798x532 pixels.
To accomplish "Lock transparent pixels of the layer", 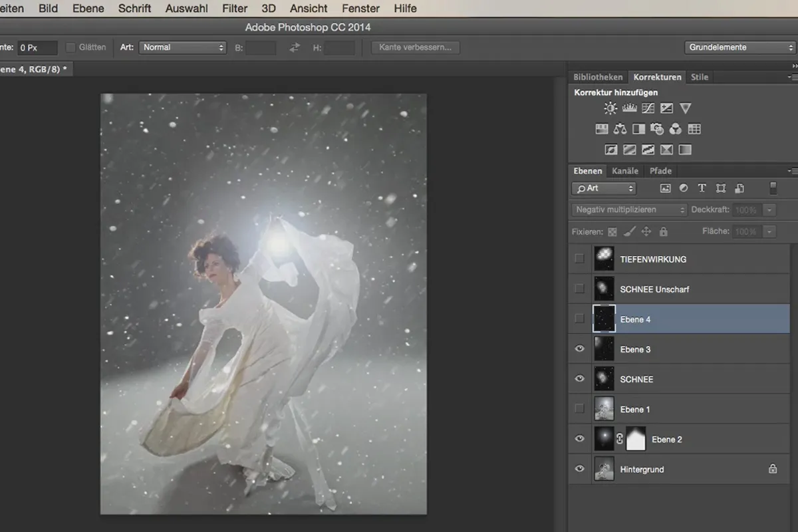I will [x=612, y=231].
